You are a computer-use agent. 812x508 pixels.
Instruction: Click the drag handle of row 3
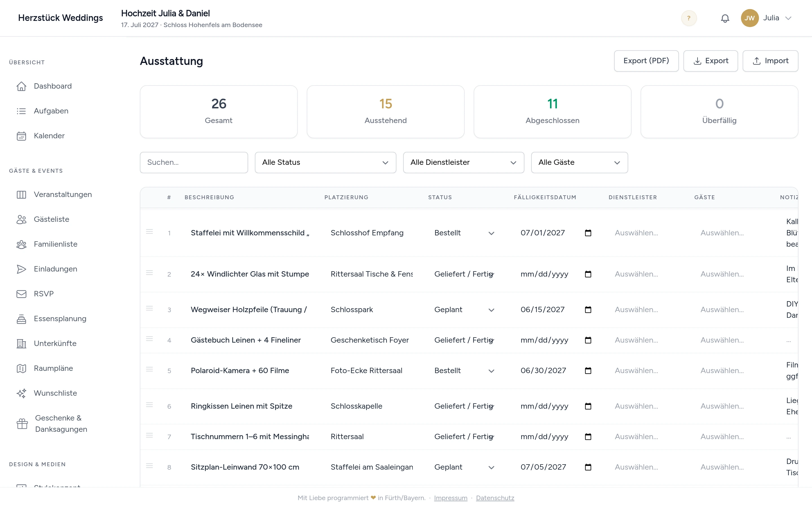pyautogui.click(x=149, y=308)
